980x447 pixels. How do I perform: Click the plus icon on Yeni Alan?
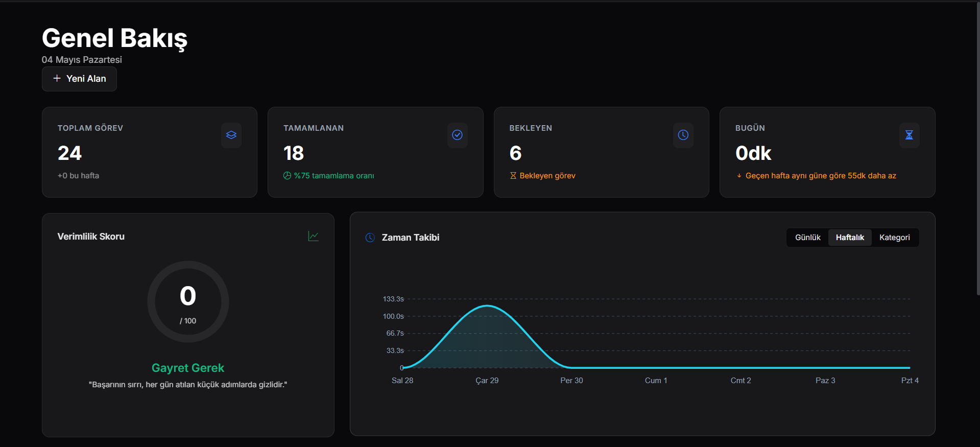coord(57,78)
